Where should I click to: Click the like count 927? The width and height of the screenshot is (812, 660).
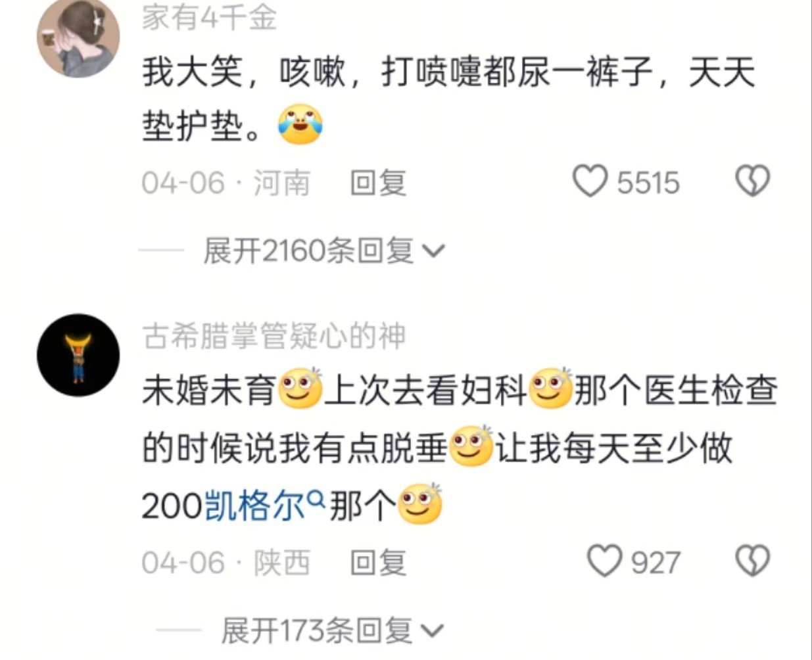point(656,563)
